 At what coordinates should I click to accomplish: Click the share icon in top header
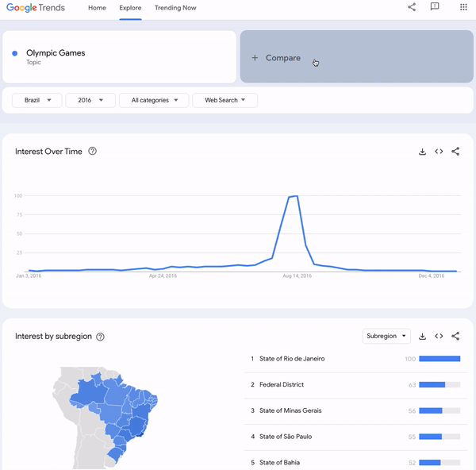pos(412,7)
